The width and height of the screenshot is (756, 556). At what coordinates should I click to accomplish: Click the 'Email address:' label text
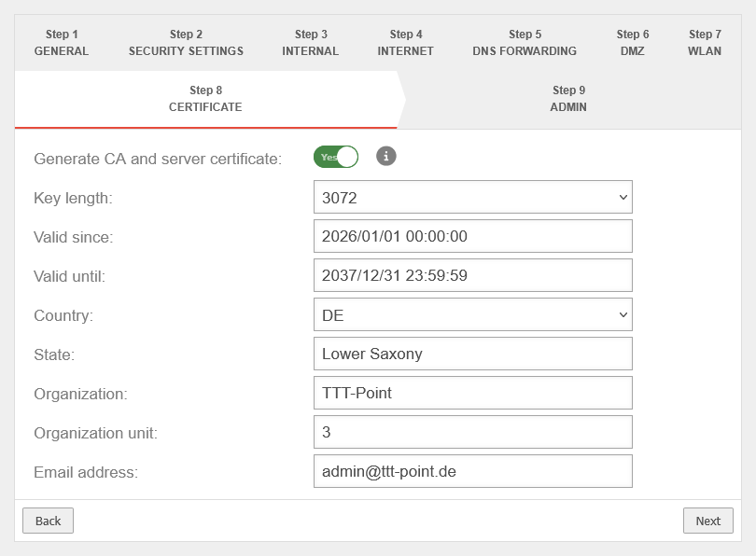[86, 472]
